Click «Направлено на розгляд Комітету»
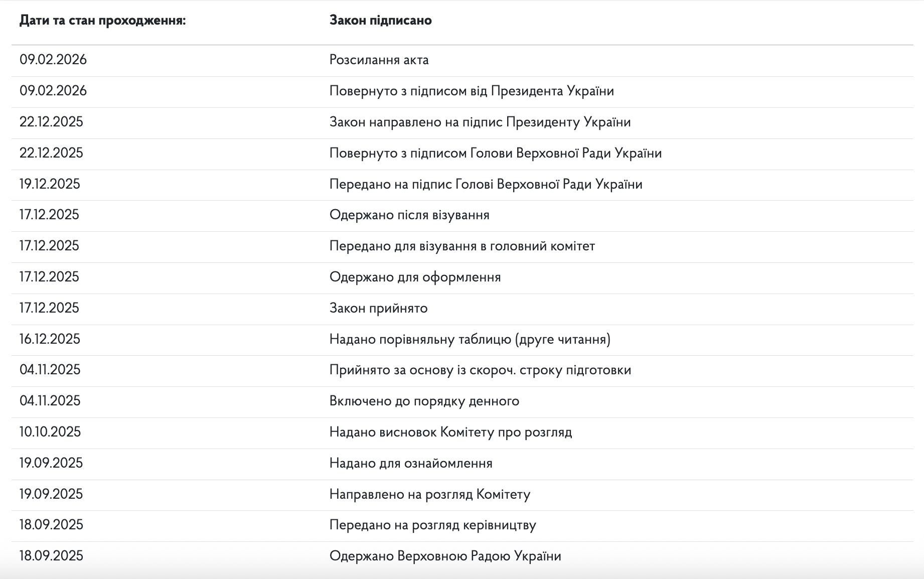The image size is (924, 579). pos(429,494)
